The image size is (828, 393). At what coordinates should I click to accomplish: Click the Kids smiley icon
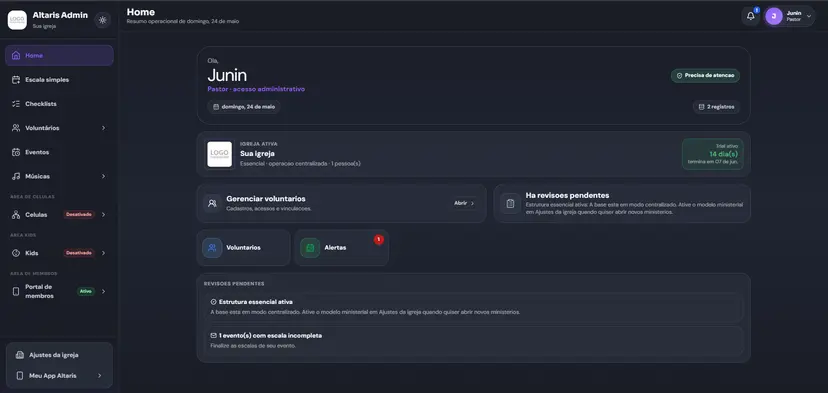pyautogui.click(x=16, y=253)
